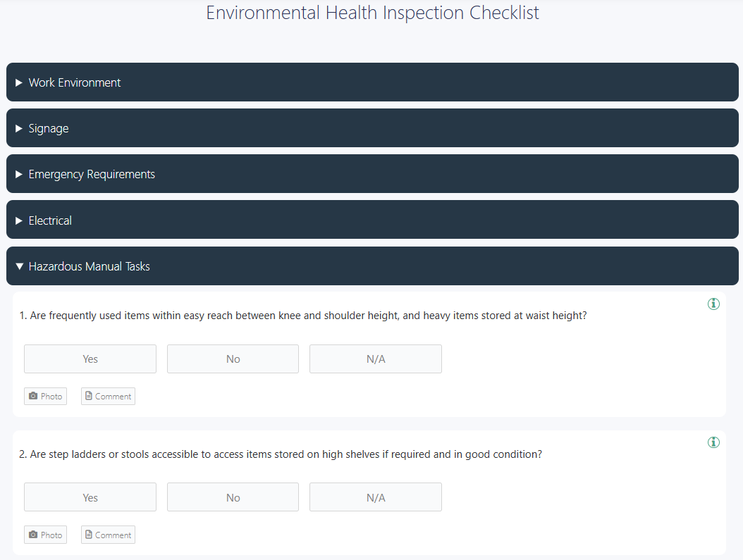This screenshot has width=743, height=560.
Task: Expand the Work Environment section
Action: click(x=372, y=82)
